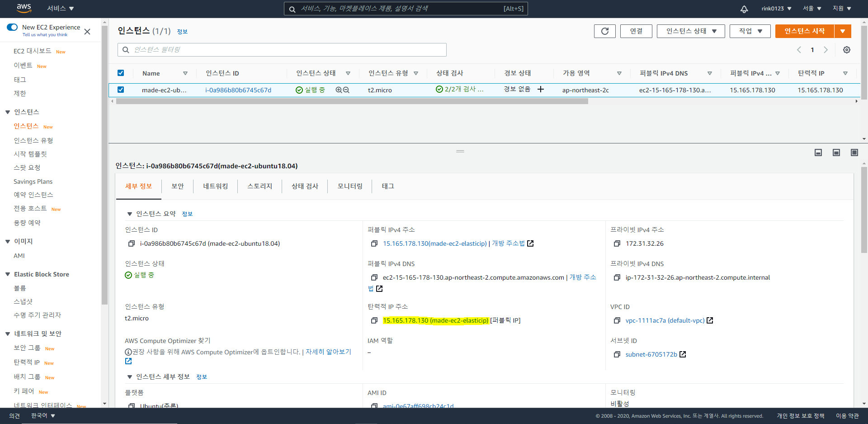Switch to 스토리지 tab
The image size is (868, 424).
click(x=260, y=186)
